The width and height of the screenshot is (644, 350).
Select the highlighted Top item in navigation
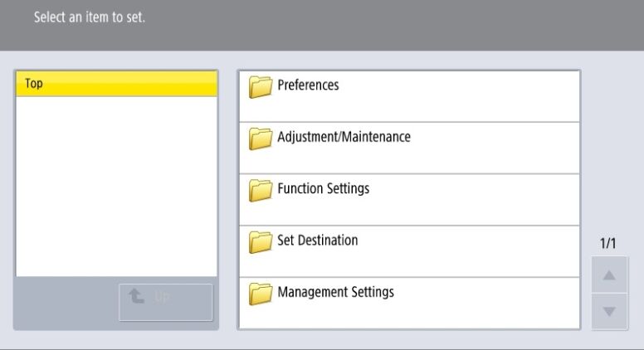coord(116,84)
